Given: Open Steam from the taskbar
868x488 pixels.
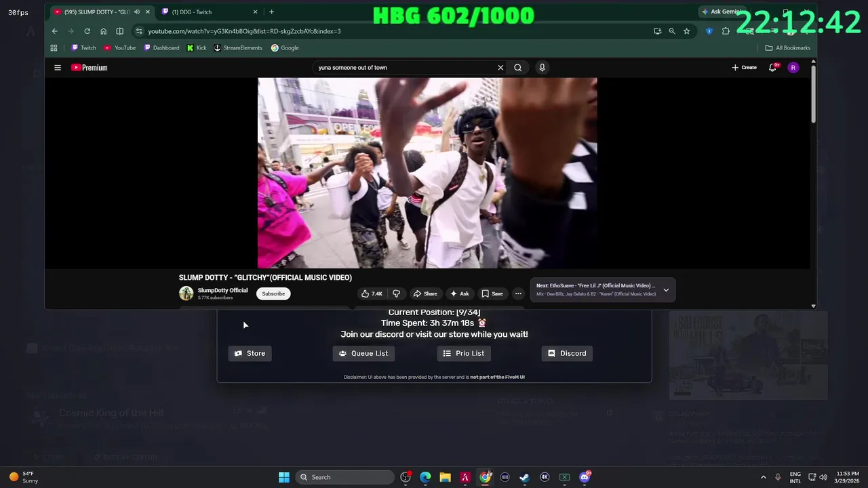Looking at the screenshot, I should tap(524, 477).
